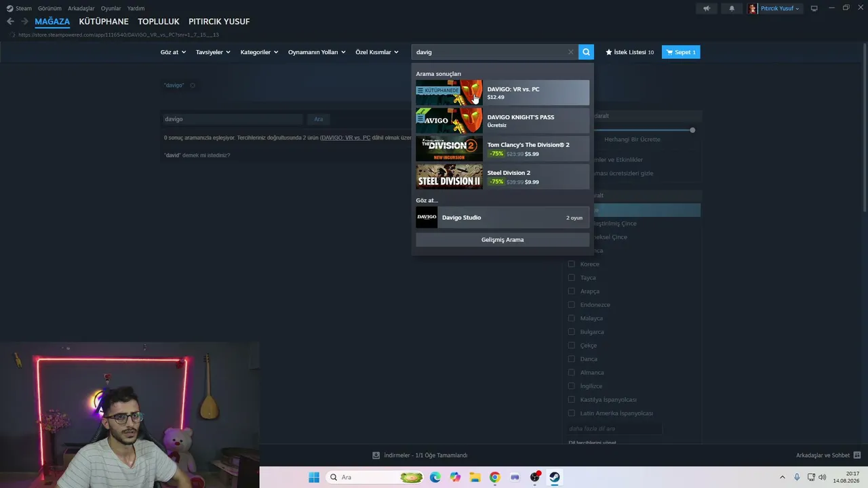The height and width of the screenshot is (488, 868).
Task: Check the Bulgarca language filter
Action: tap(572, 332)
